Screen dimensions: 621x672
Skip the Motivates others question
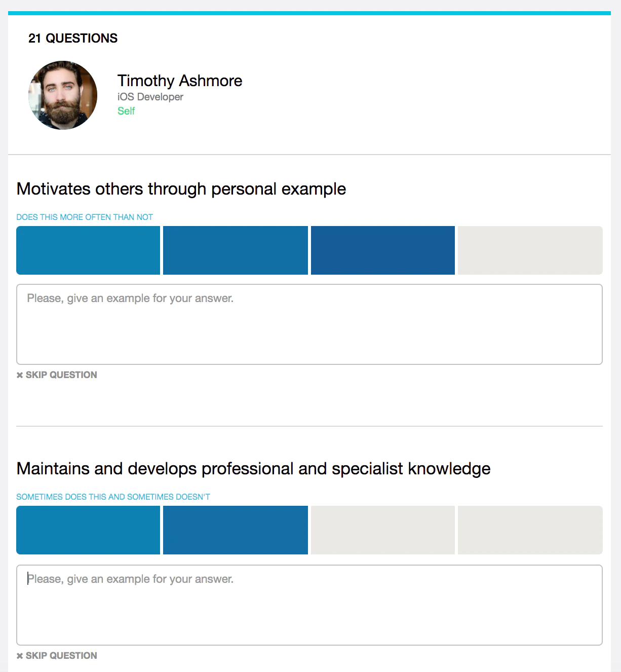[x=57, y=375]
